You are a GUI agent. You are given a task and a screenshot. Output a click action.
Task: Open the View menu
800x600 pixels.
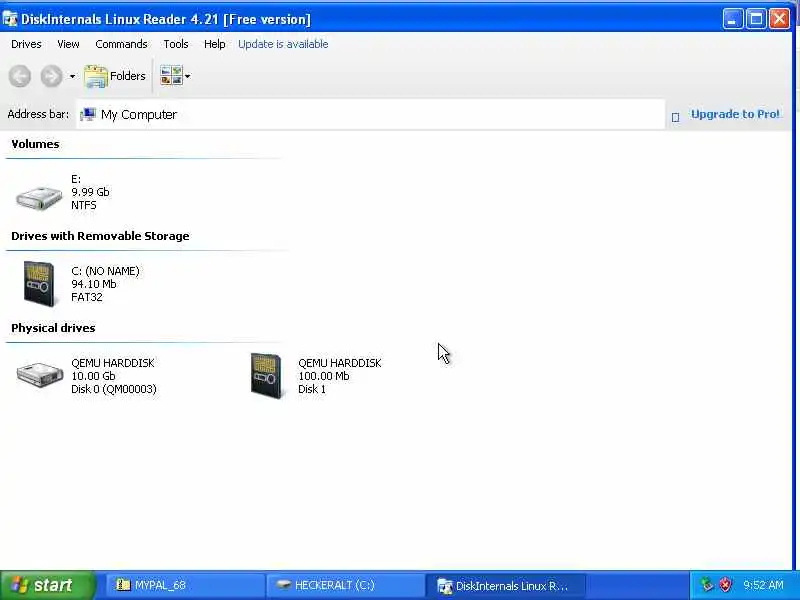(68, 44)
